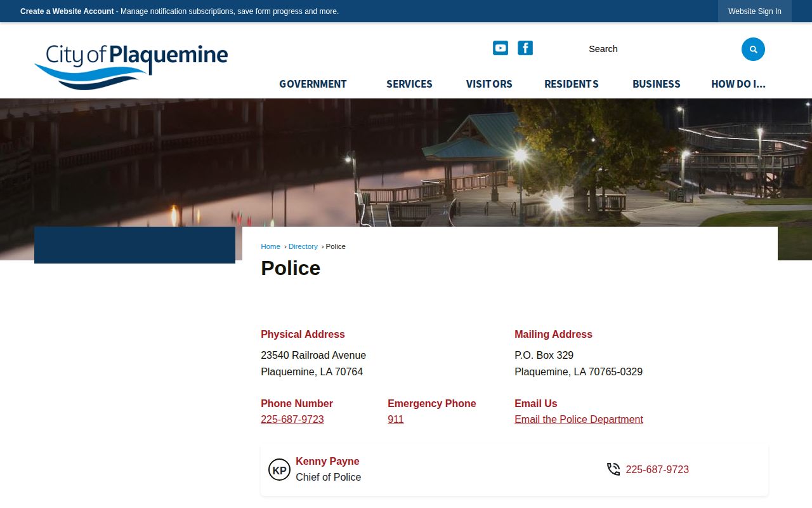Screen dimensions: 812x508
Task: Click the blue search magnifier button
Action: 753,49
